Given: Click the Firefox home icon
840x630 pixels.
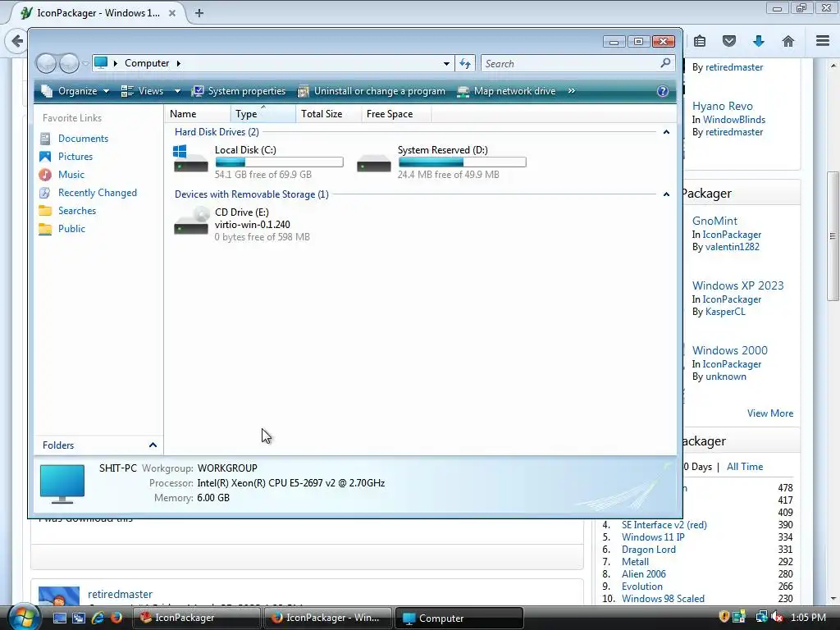Looking at the screenshot, I should tap(788, 41).
